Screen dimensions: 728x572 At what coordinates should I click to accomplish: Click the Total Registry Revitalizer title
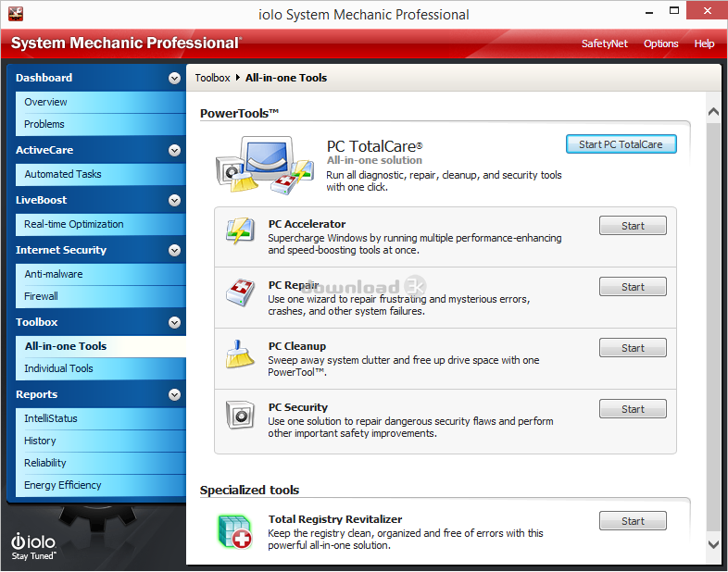coord(335,519)
